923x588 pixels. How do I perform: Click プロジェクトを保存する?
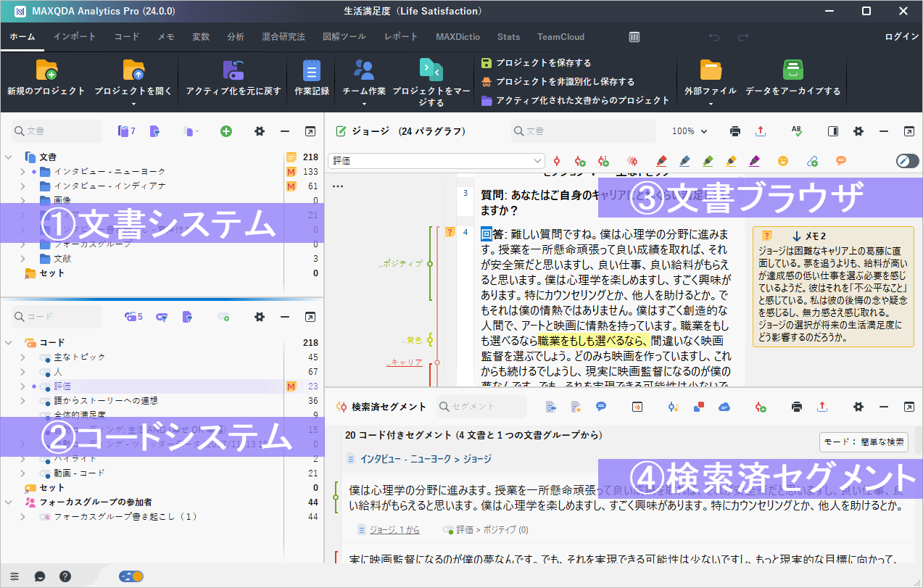click(536, 63)
